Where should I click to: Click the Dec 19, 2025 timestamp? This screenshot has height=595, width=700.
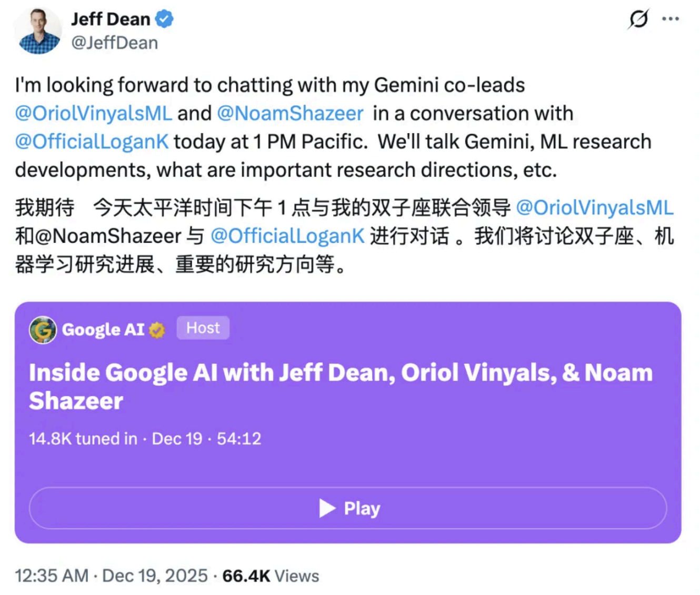pos(155,576)
